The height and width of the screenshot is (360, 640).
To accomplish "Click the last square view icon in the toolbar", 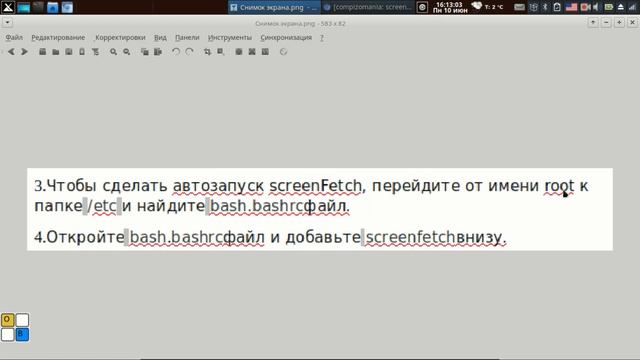I will point(265,52).
